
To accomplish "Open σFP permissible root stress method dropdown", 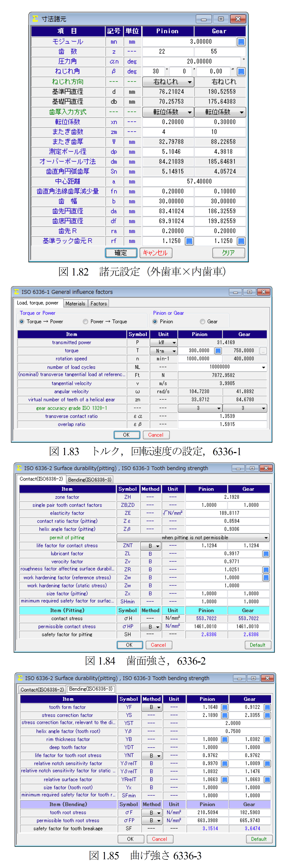I will (152, 820).
